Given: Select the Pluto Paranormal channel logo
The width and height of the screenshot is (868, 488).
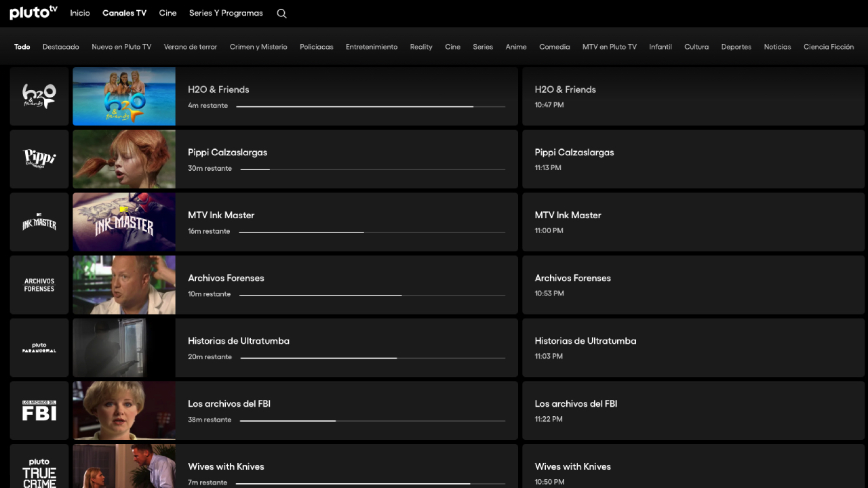Looking at the screenshot, I should pos(39,348).
